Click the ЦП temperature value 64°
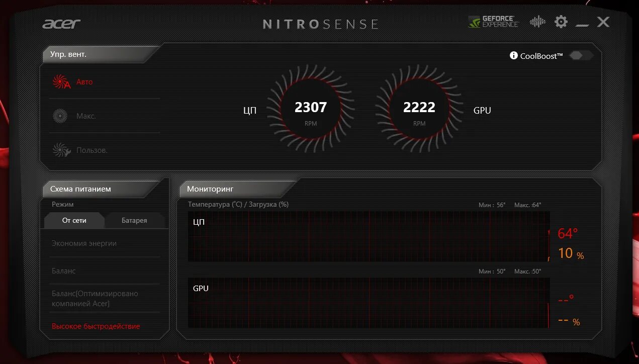This screenshot has width=639, height=364. tap(568, 234)
